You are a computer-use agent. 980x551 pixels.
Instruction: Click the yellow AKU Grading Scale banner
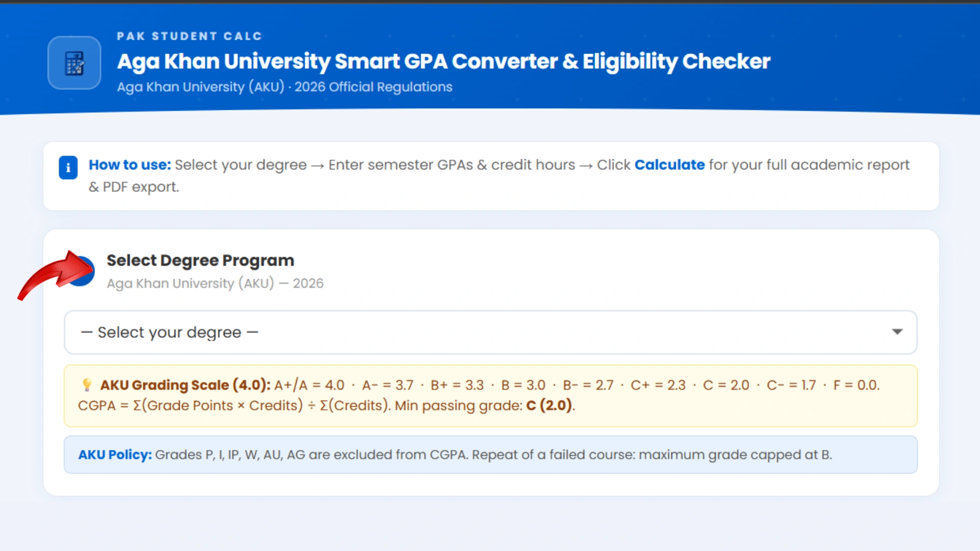(x=490, y=395)
